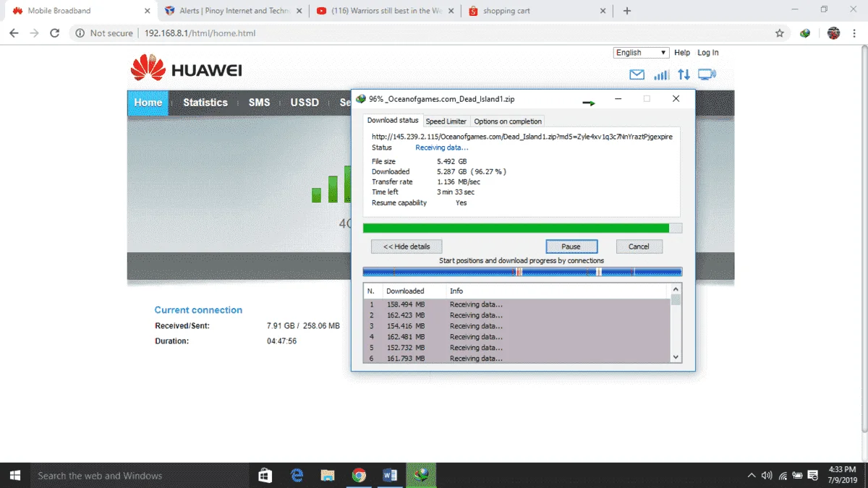868x488 pixels.
Task: Select connection row 1 with 158.494 MB
Action: point(517,304)
